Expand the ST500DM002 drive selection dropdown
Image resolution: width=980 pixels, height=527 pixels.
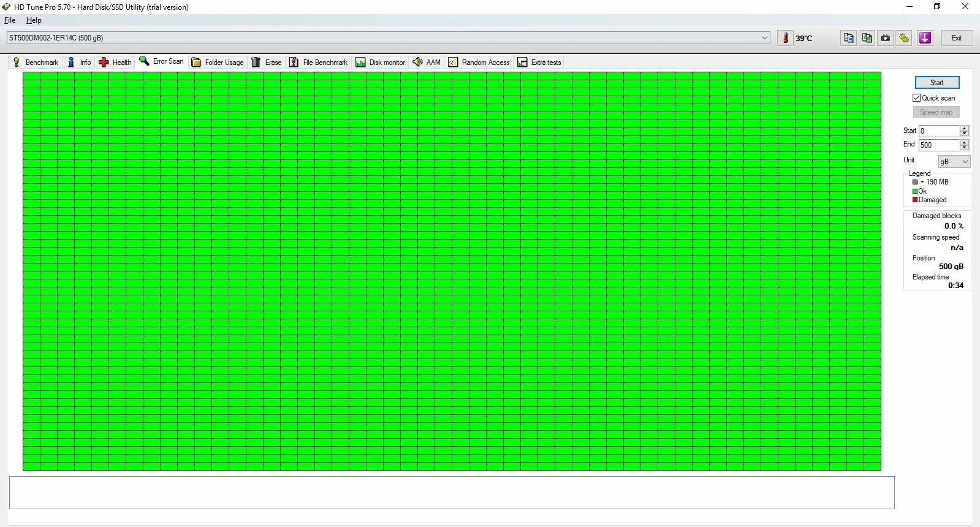[764, 38]
